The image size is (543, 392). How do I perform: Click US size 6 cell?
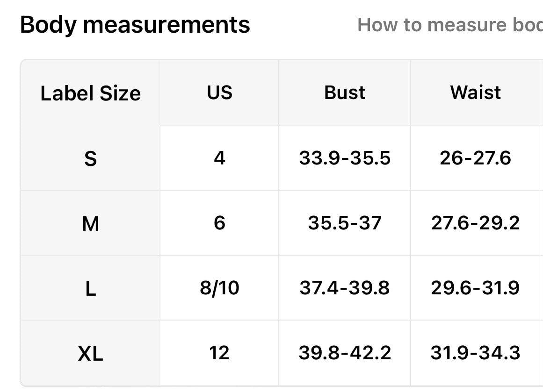coord(219,222)
